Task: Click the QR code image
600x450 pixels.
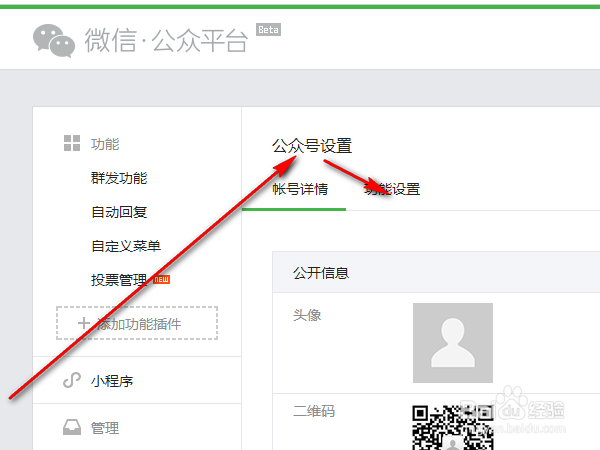Action: [x=453, y=428]
